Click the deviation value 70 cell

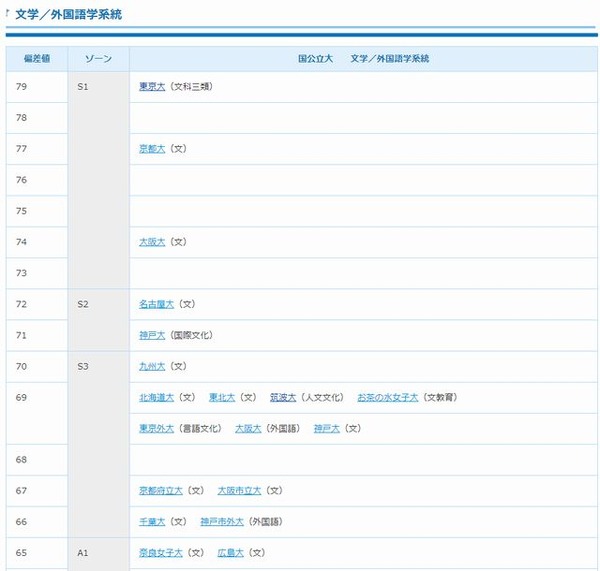37,367
